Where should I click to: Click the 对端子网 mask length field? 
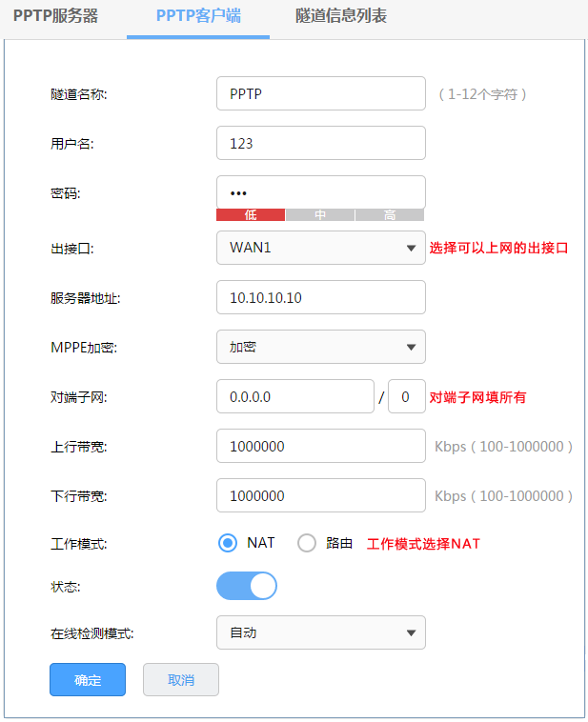pos(406,396)
